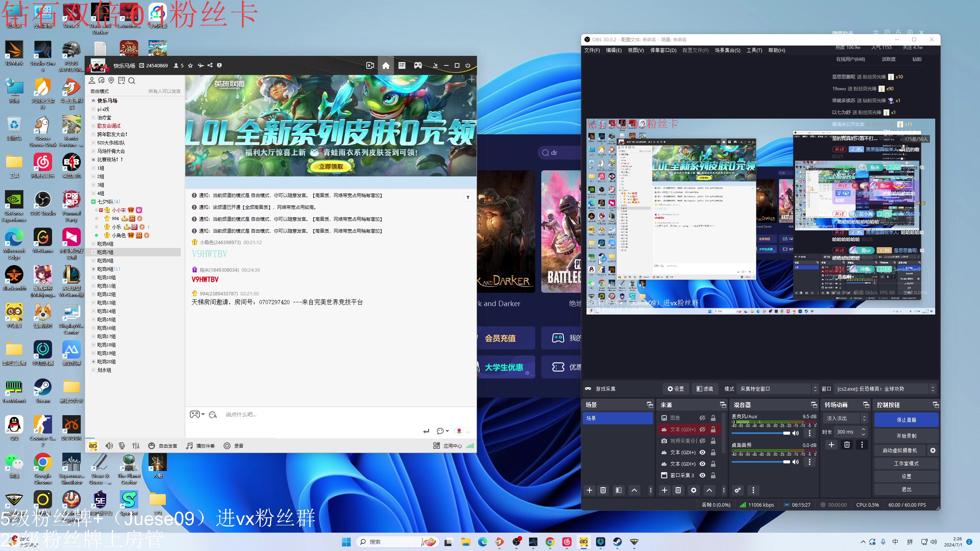Open the 停靠窗口(D) menu in OBS
The width and height of the screenshot is (980, 551).
click(x=663, y=50)
